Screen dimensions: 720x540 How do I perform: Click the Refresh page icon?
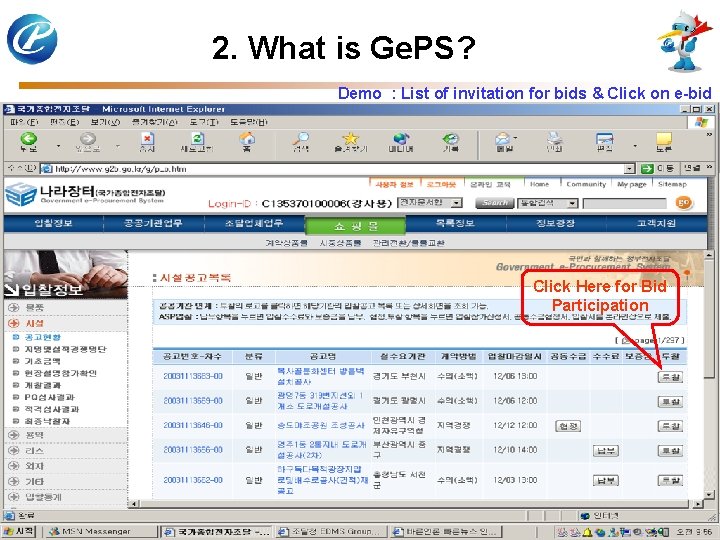coord(197,138)
